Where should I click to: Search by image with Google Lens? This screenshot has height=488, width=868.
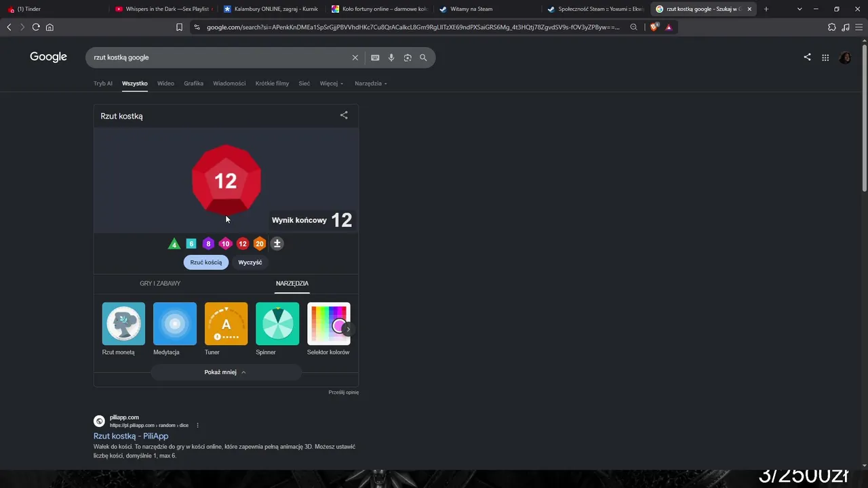point(408,58)
